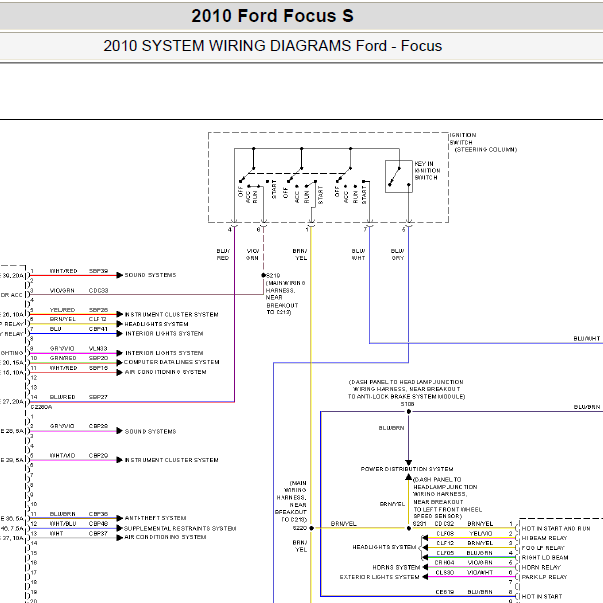Click POWER DISTRIBUTION SYSTEM label

407,469
